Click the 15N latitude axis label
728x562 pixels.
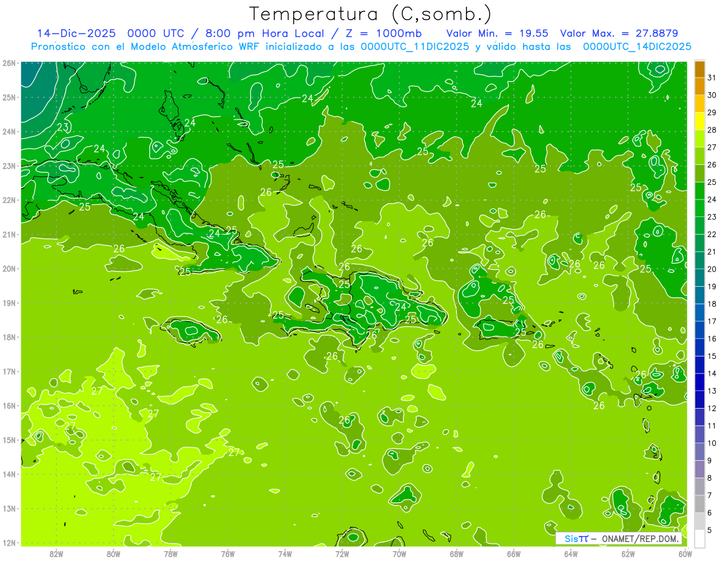pos(9,440)
